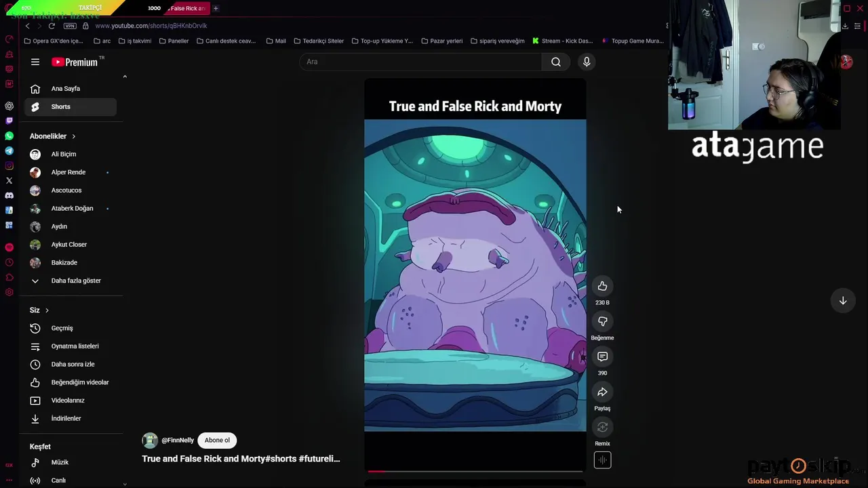
Task: Dislike the Short with thumbs-down icon
Action: pos(602,321)
